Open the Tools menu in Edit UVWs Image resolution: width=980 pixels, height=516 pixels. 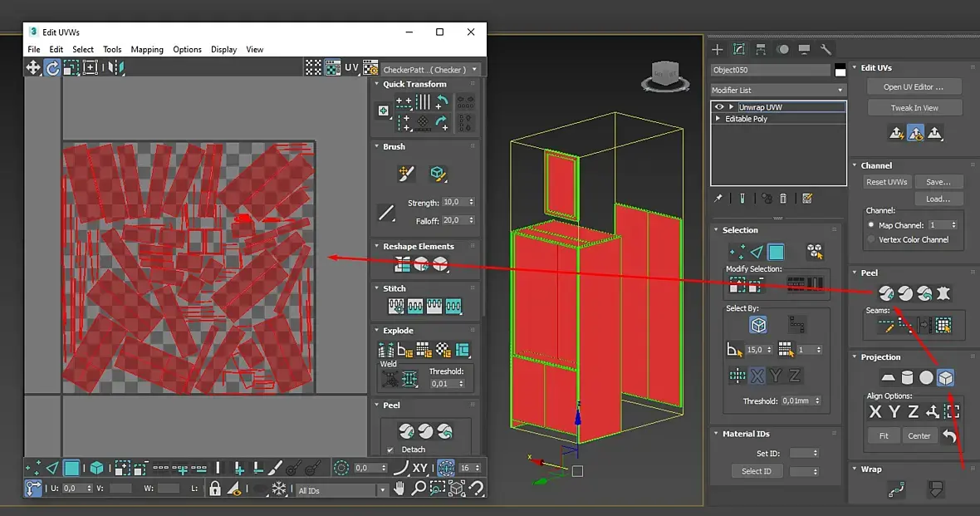(112, 50)
